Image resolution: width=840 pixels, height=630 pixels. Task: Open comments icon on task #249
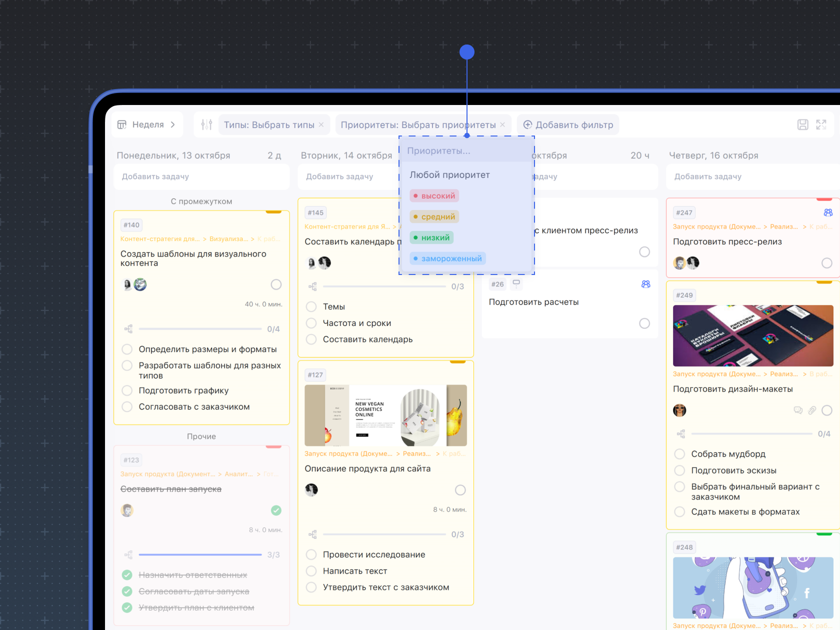tap(798, 410)
